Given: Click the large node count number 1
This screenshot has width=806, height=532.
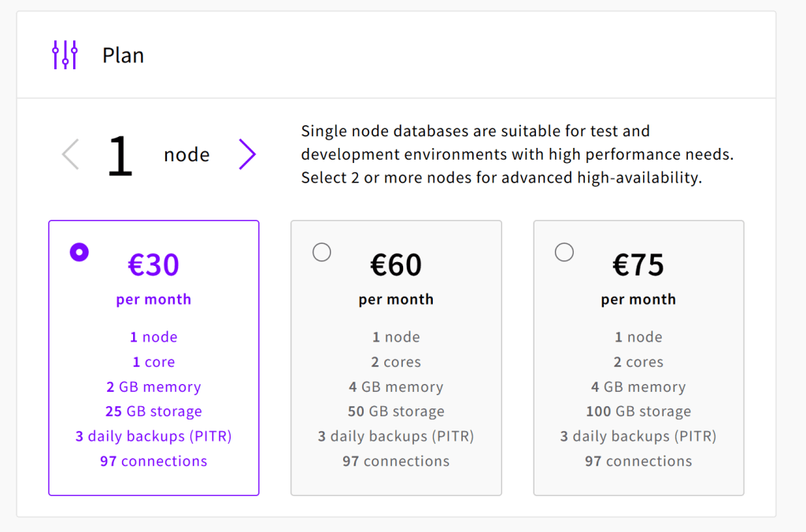Looking at the screenshot, I should [x=120, y=155].
